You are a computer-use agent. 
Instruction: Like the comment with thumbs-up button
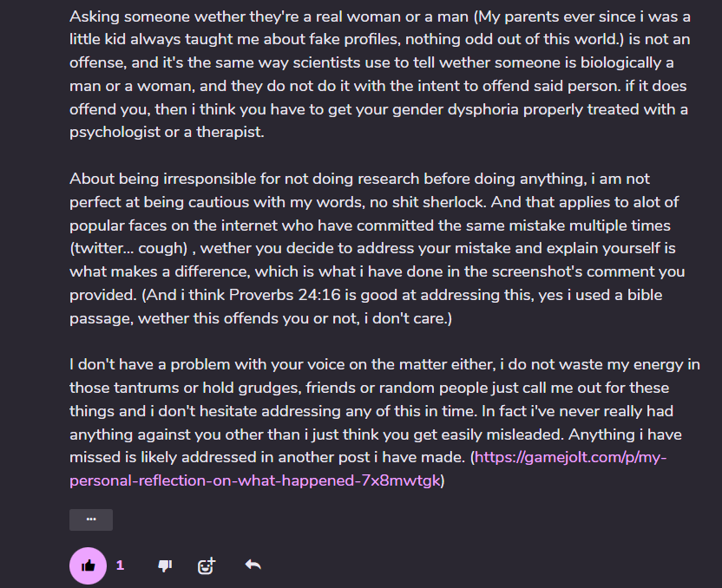point(88,565)
